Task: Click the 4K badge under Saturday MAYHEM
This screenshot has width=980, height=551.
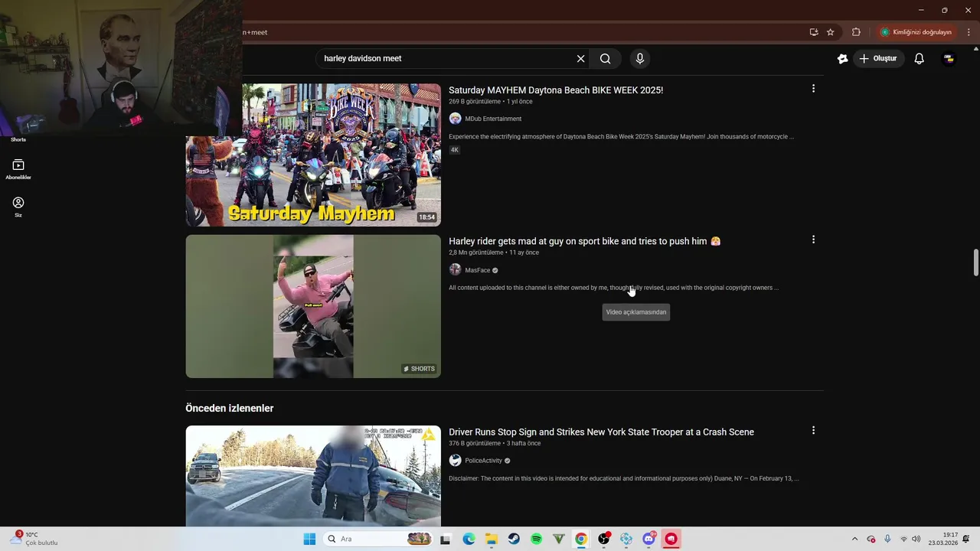Action: pos(454,150)
